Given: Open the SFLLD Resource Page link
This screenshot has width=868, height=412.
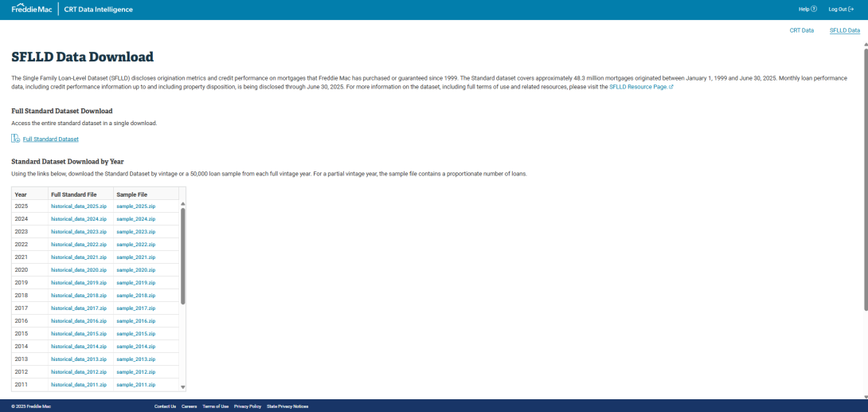Looking at the screenshot, I should [x=637, y=86].
